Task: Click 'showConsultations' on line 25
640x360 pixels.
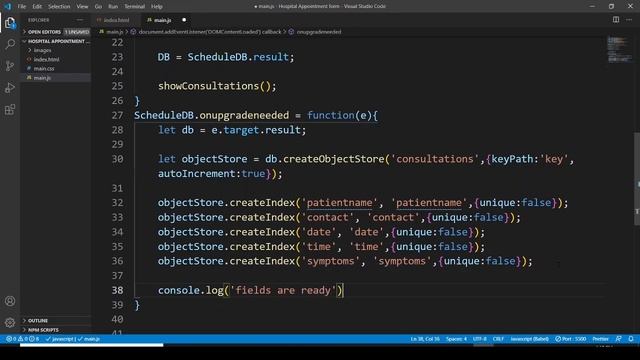Action: coord(209,86)
